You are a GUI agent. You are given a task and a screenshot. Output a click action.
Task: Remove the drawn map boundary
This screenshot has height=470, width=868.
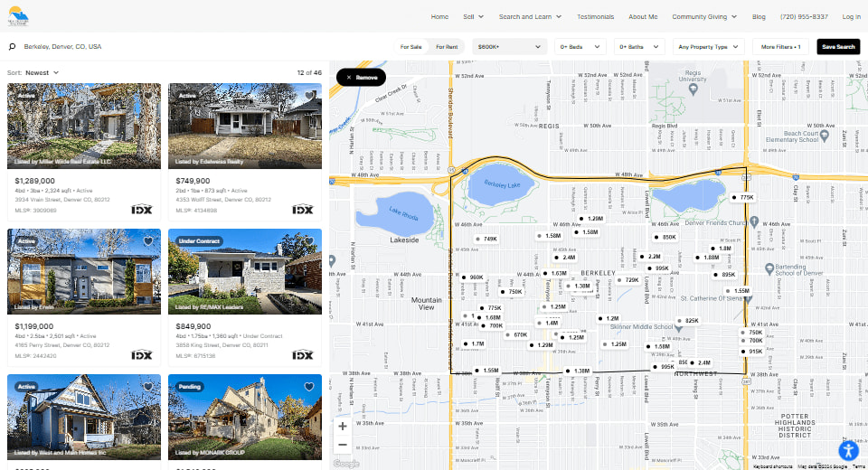[x=361, y=78]
